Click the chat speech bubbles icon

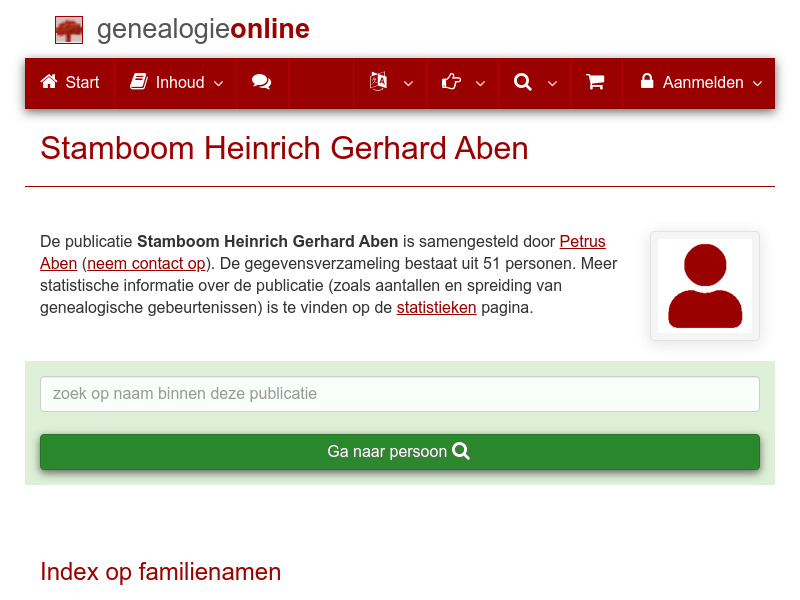pos(262,83)
